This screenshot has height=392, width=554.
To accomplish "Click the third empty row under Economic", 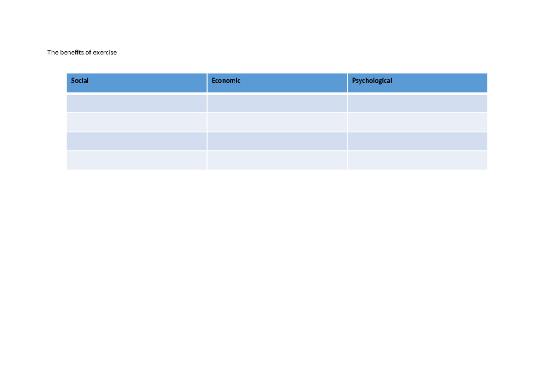I will [277, 141].
